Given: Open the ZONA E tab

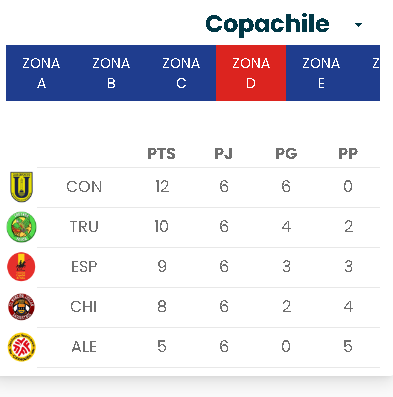Looking at the screenshot, I should pos(321,73).
